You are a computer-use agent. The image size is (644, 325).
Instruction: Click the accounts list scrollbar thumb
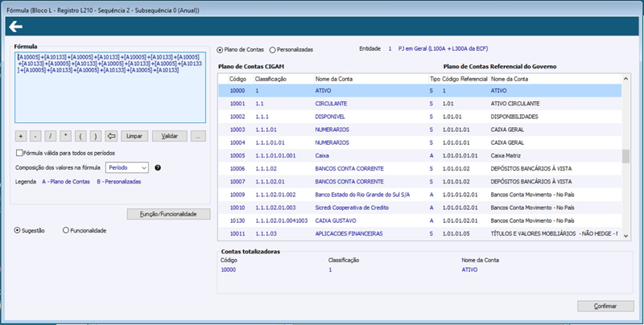coord(626,156)
